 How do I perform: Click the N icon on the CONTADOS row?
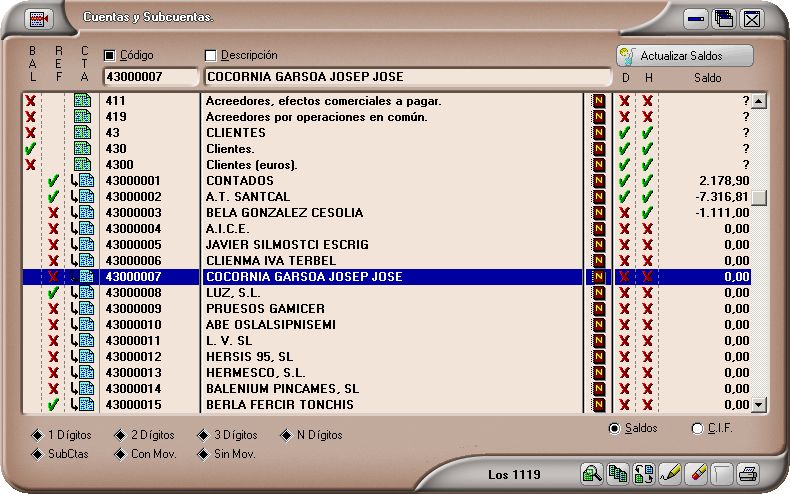click(x=599, y=181)
